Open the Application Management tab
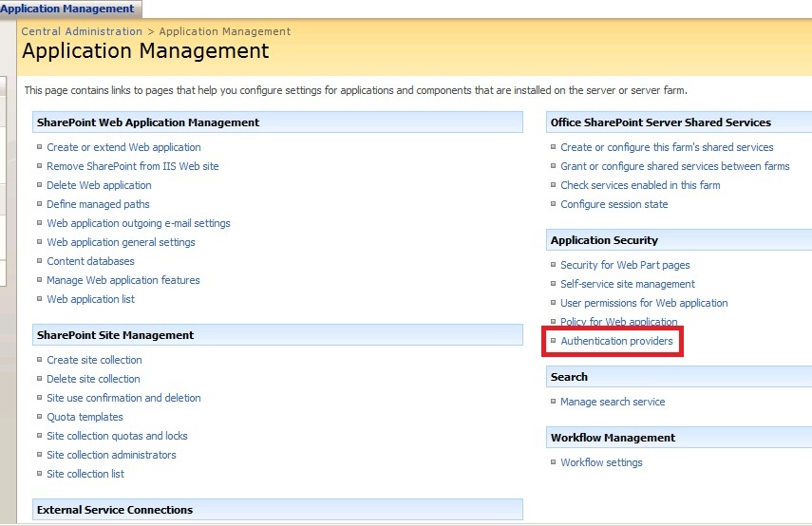The image size is (812, 526). coord(67,9)
